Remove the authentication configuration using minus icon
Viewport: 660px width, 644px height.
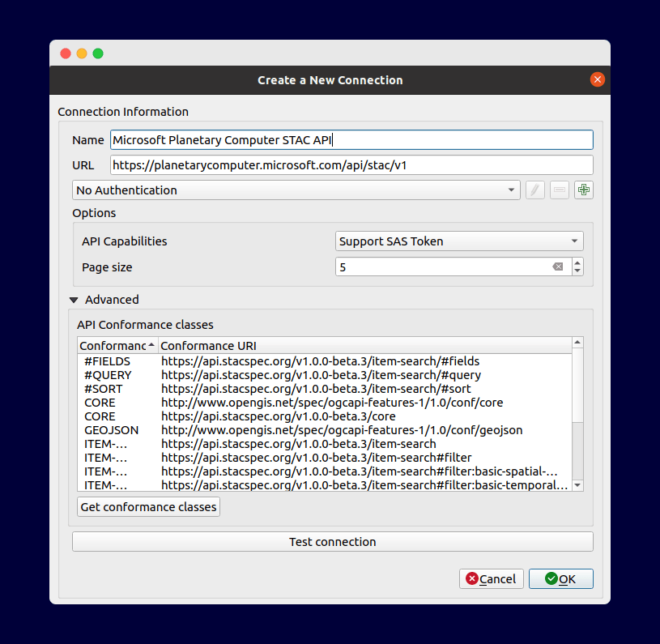click(559, 190)
